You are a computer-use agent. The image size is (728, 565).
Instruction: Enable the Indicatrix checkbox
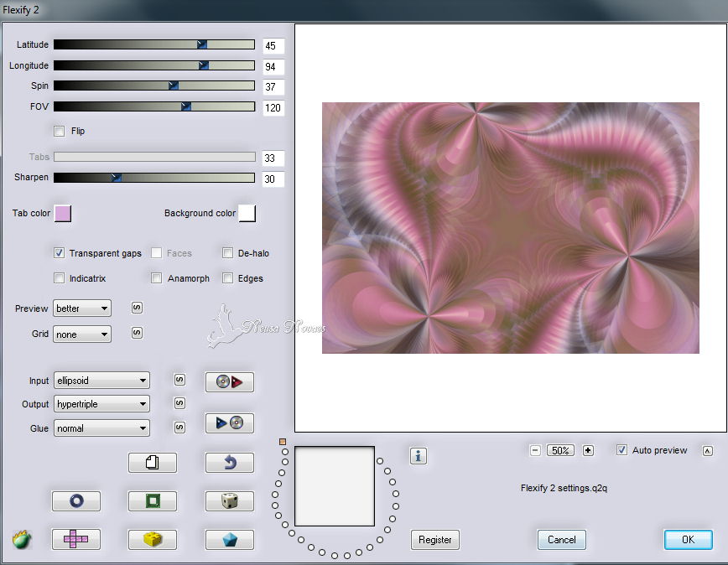[59, 277]
